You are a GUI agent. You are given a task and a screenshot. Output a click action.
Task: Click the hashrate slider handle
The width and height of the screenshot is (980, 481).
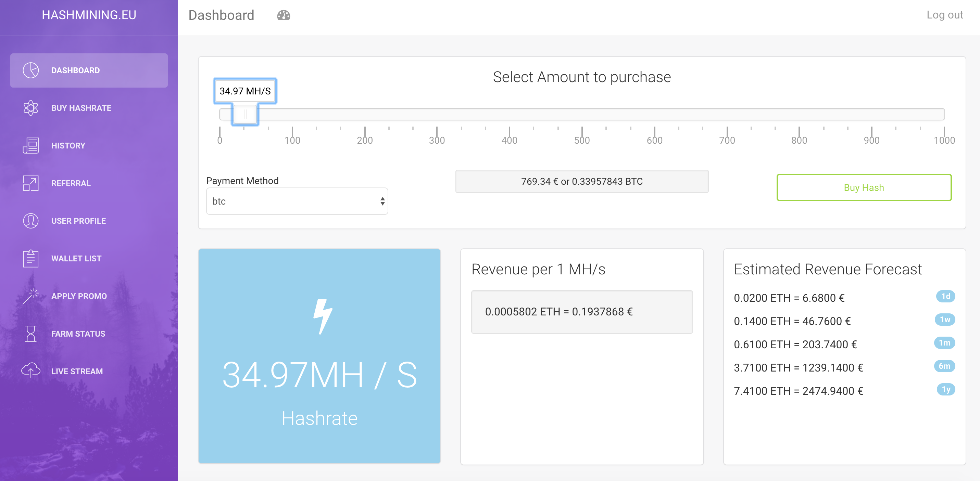point(245,114)
